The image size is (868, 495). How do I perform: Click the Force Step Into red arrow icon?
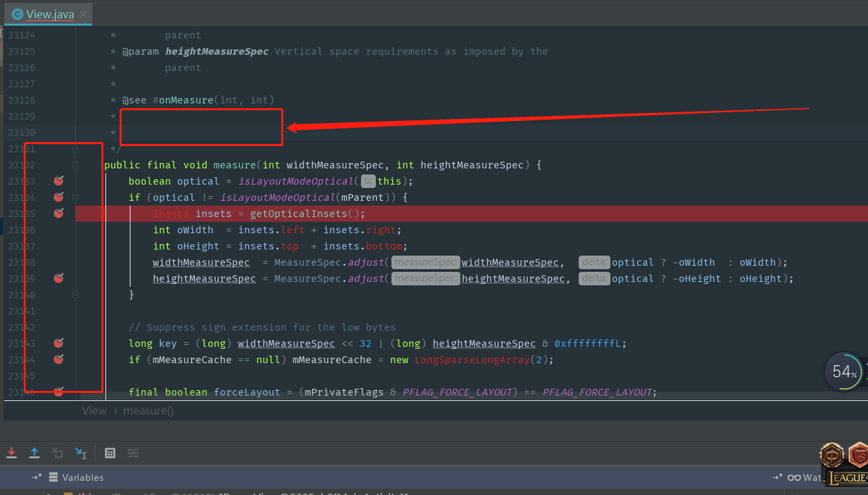click(x=11, y=452)
